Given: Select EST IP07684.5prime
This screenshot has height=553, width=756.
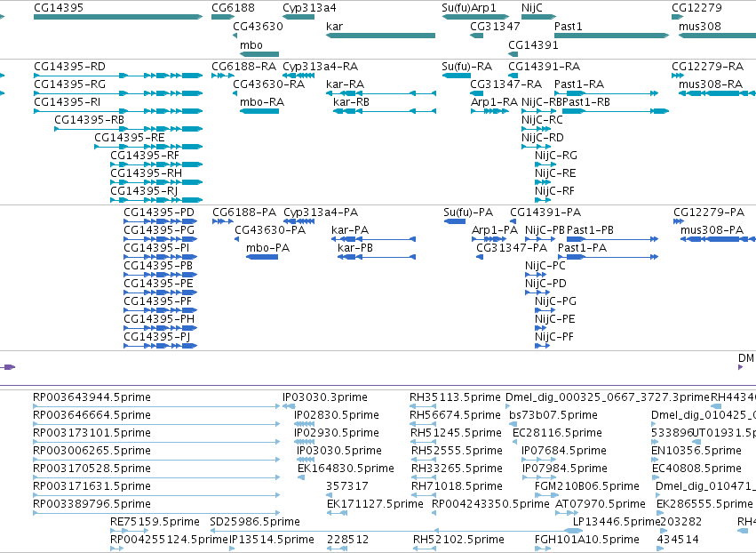Looking at the screenshot, I should pyautogui.click(x=564, y=450).
